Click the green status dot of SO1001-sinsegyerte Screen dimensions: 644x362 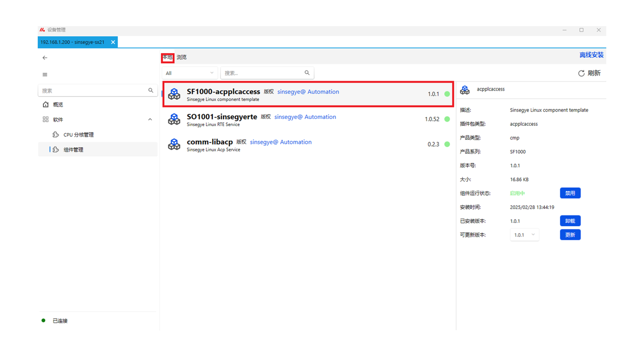[447, 119]
